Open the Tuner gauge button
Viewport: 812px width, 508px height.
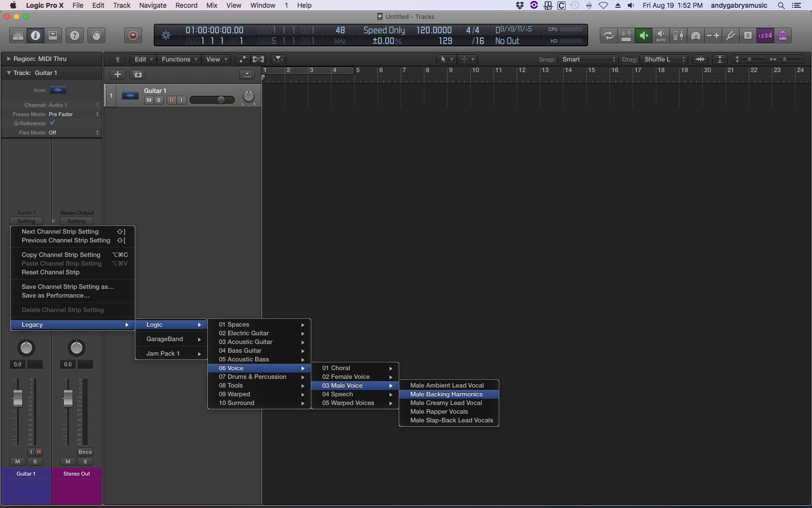[x=696, y=35]
